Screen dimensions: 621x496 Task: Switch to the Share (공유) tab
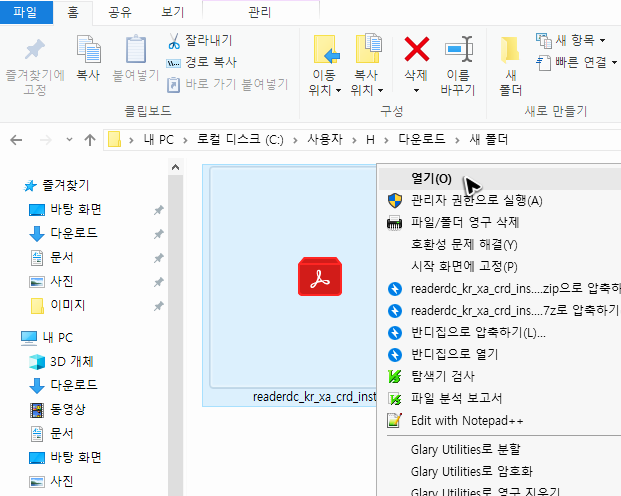pyautogui.click(x=120, y=12)
